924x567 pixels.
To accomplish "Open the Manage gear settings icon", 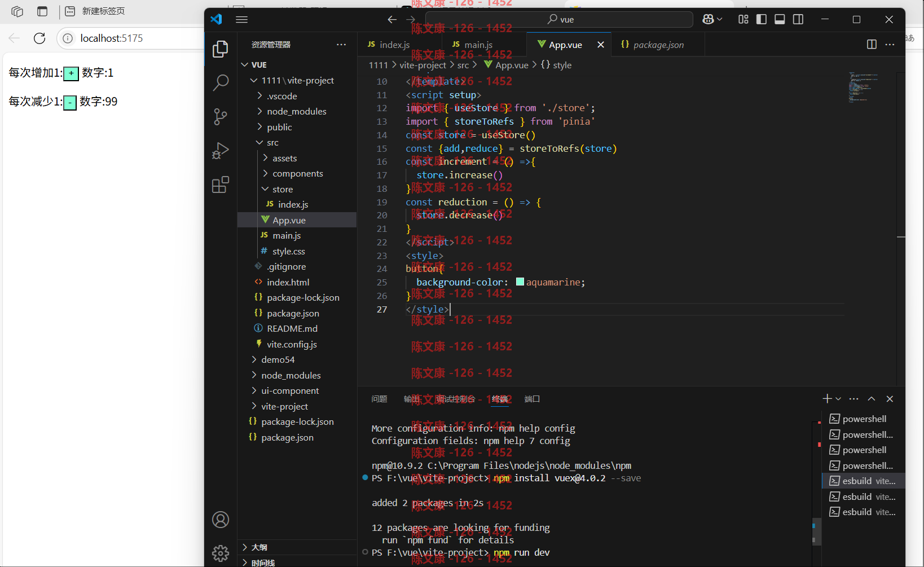I will pos(221,553).
